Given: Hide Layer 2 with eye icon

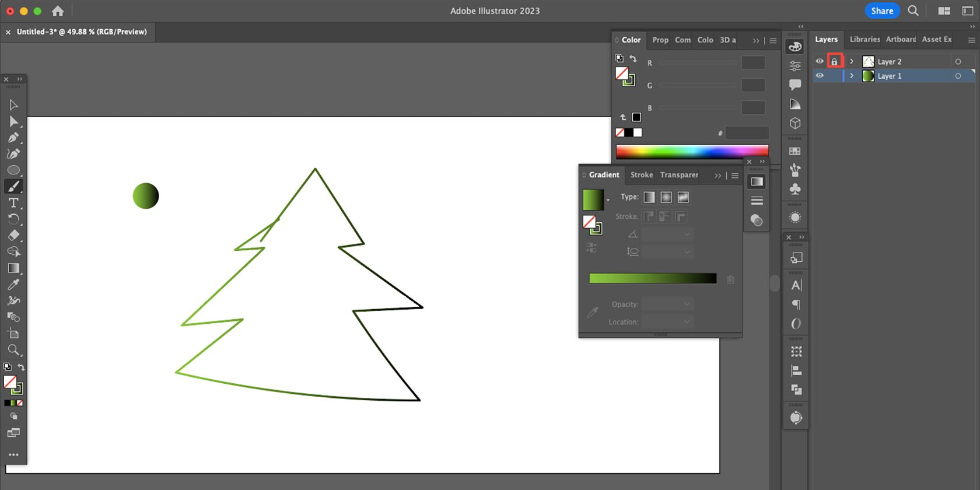Looking at the screenshot, I should pyautogui.click(x=820, y=61).
